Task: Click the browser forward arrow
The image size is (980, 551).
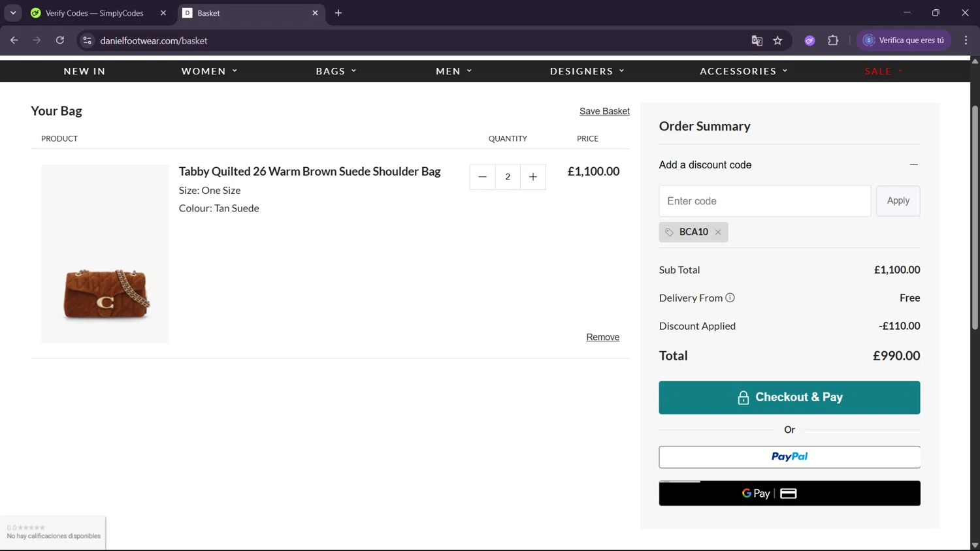Action: pyautogui.click(x=37, y=40)
